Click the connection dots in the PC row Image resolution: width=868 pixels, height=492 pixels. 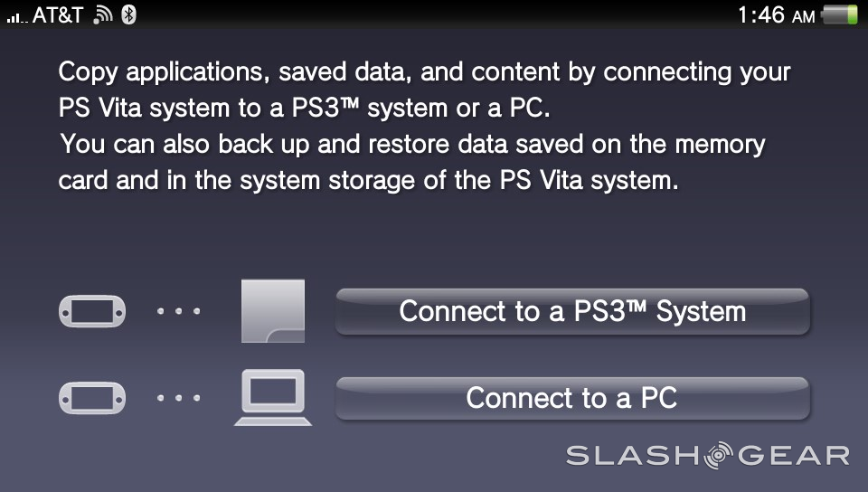pos(178,398)
